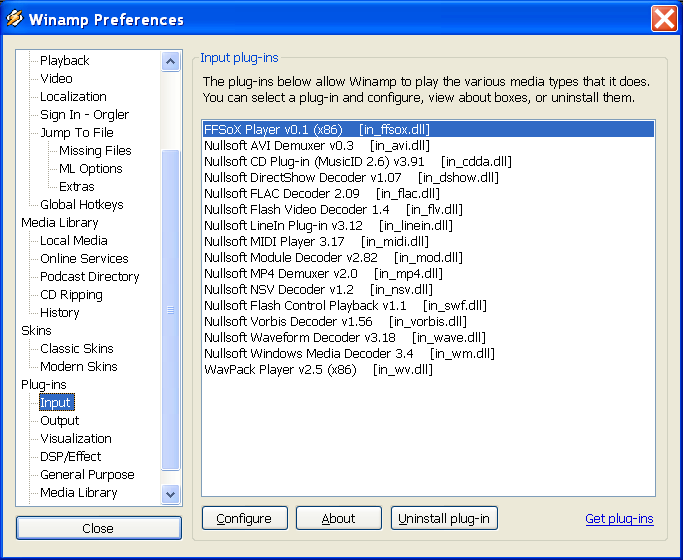The height and width of the screenshot is (560, 683).
Task: Click the About button
Action: 338,519
